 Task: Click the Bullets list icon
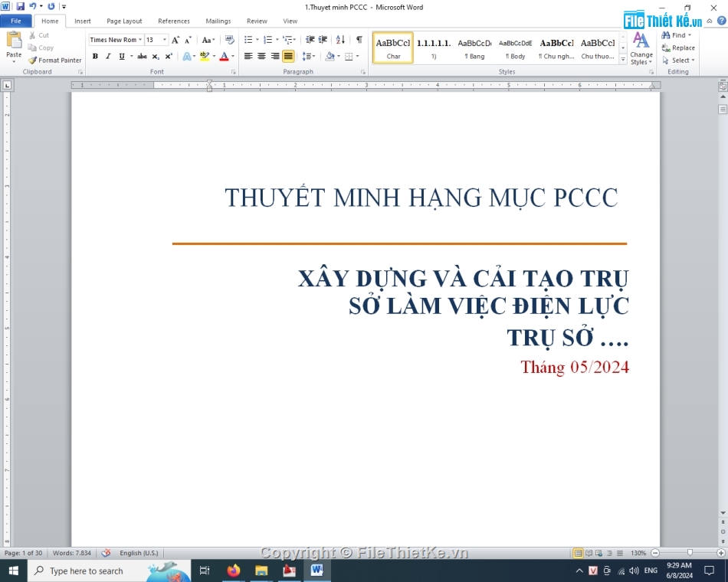248,40
